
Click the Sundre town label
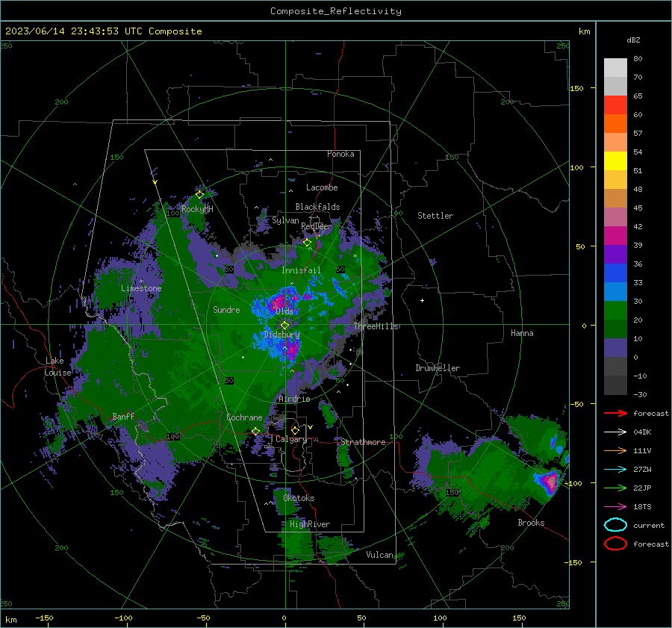[226, 309]
